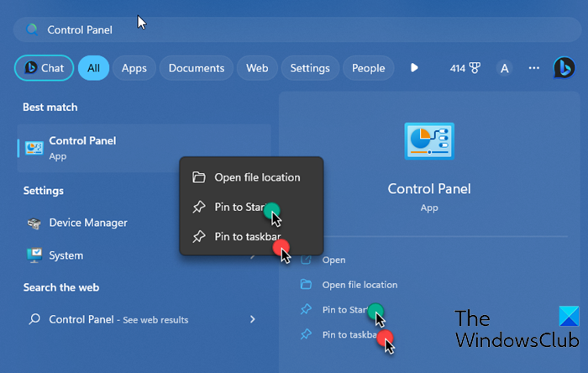Click folder icon beside preview Open file location
Image resolution: width=588 pixels, height=373 pixels.
coord(306,285)
